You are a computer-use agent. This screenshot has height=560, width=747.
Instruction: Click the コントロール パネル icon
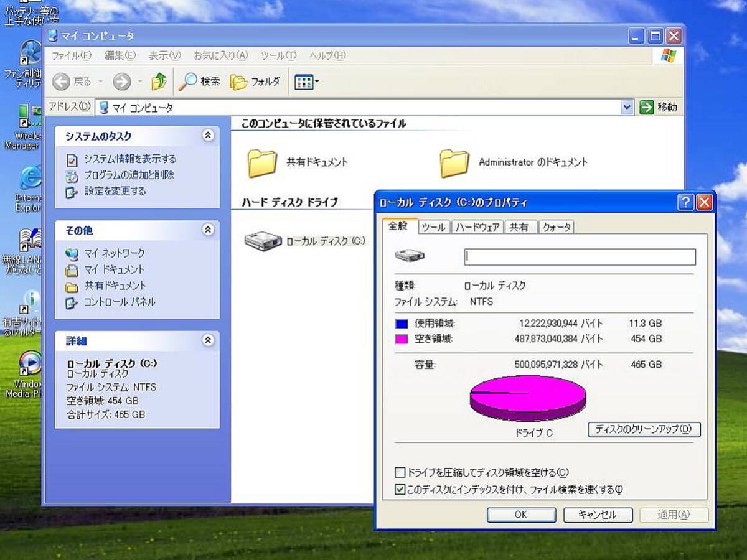(x=73, y=302)
